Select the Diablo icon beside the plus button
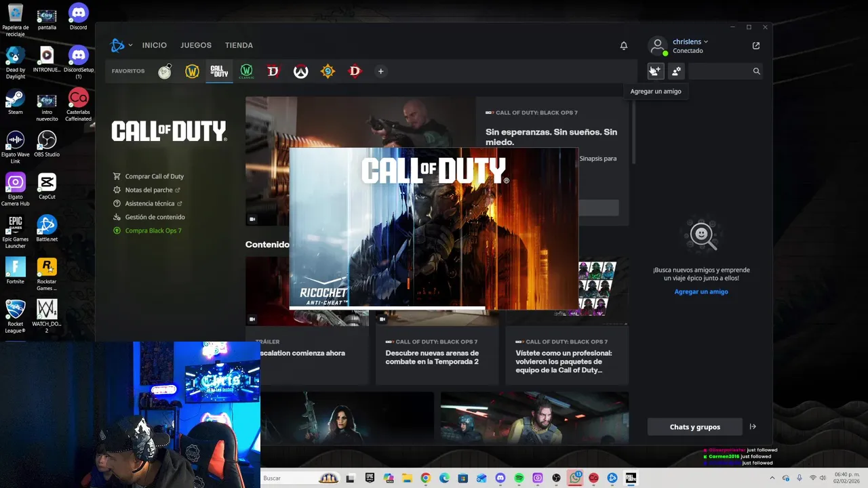This screenshot has width=868, height=488. [x=355, y=71]
